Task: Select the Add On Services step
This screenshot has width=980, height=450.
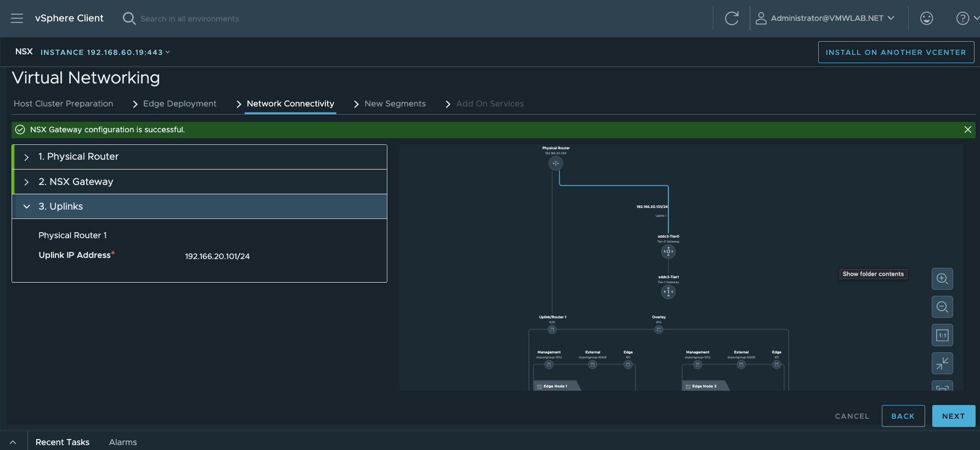Action: [x=490, y=104]
